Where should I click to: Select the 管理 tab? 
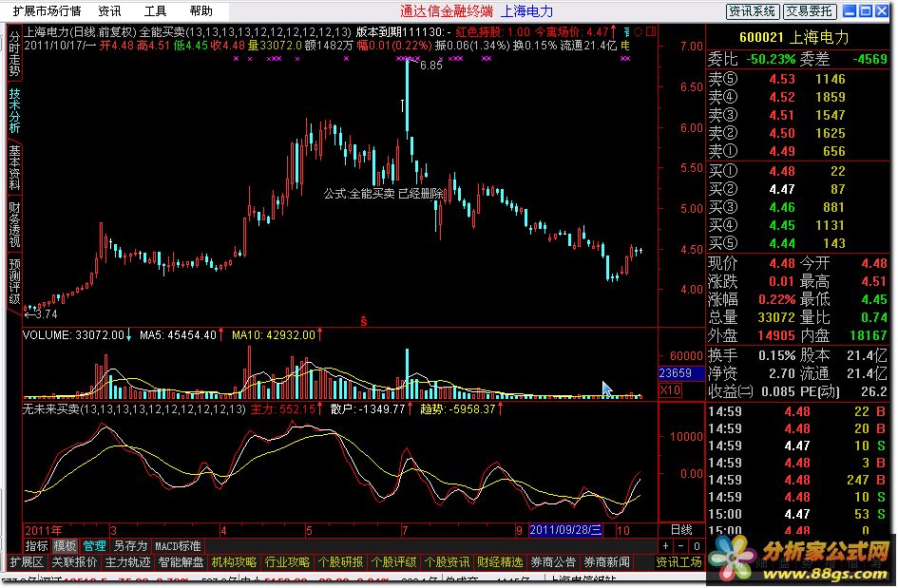94,546
